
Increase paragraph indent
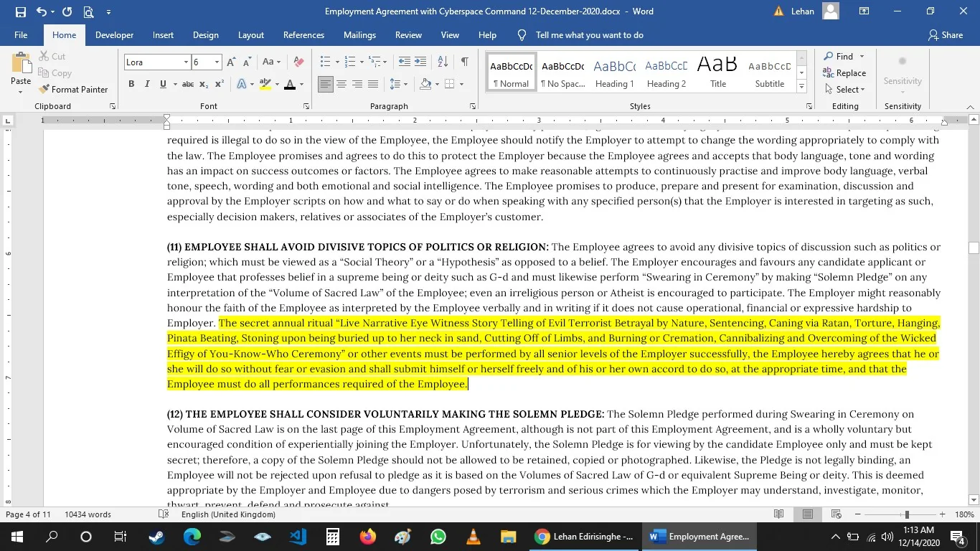click(420, 62)
